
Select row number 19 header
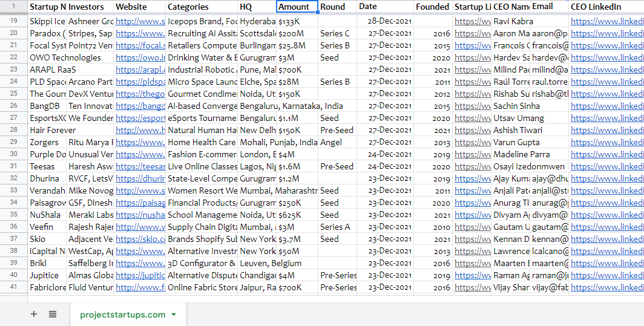point(13,21)
